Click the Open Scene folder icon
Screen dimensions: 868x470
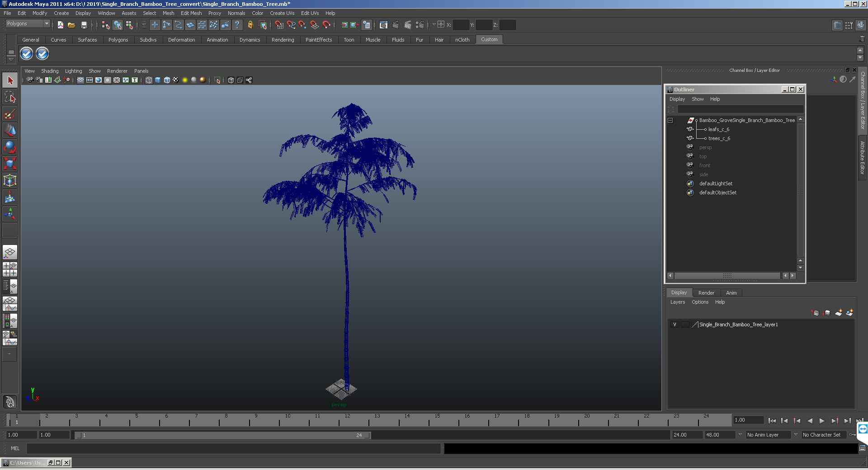tap(71, 25)
